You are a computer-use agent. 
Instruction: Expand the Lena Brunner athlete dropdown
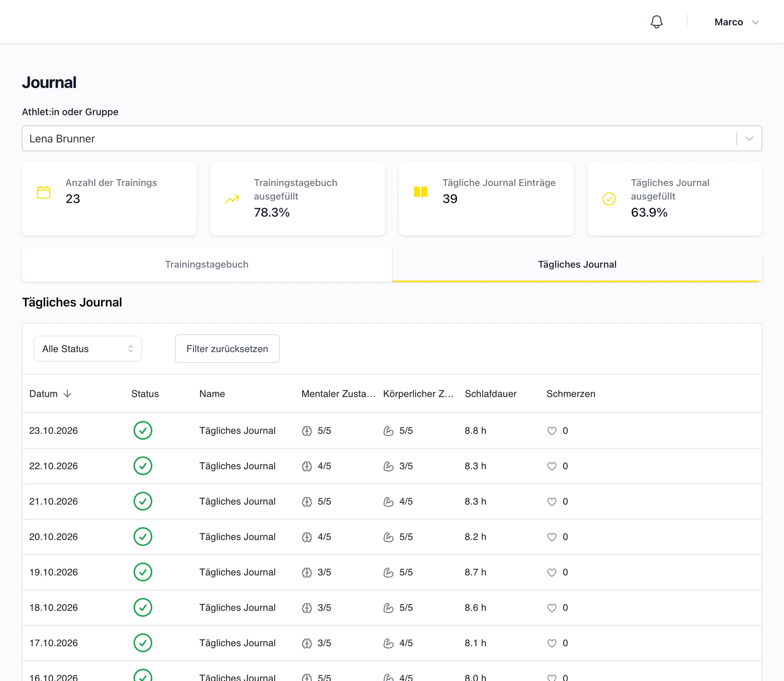[749, 139]
